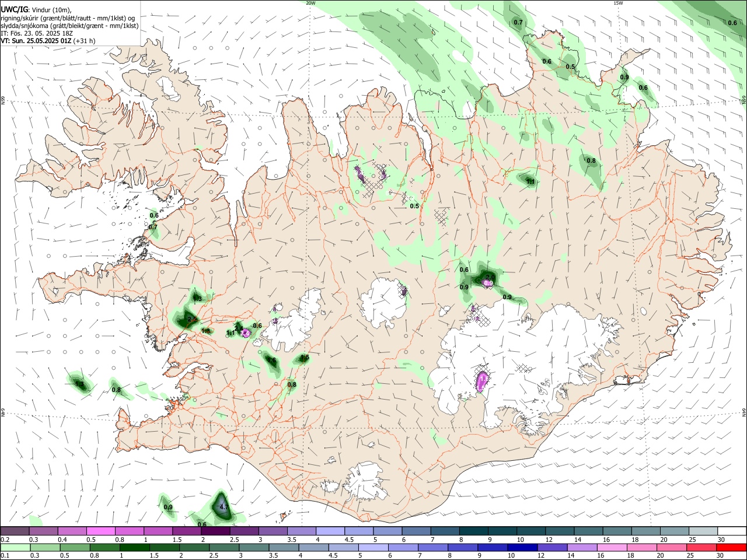Select the bright red 30 mm swatch
747x560 pixels.
point(731,547)
